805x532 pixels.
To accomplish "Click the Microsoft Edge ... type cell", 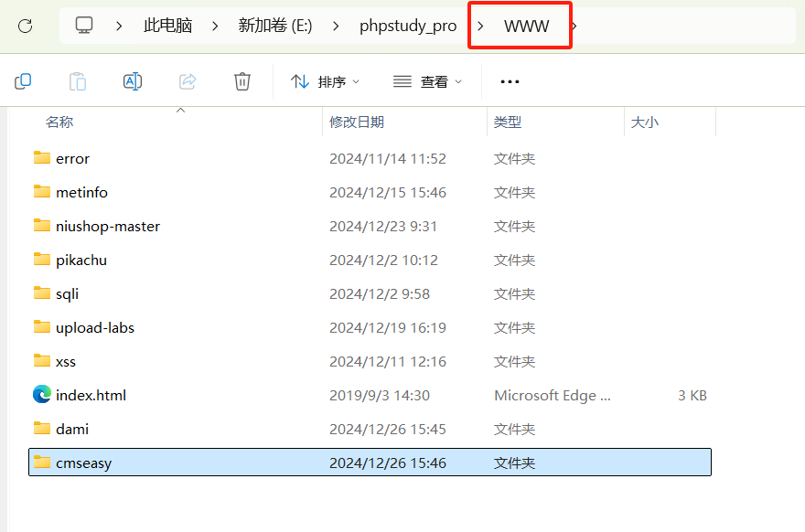I will 553,396.
